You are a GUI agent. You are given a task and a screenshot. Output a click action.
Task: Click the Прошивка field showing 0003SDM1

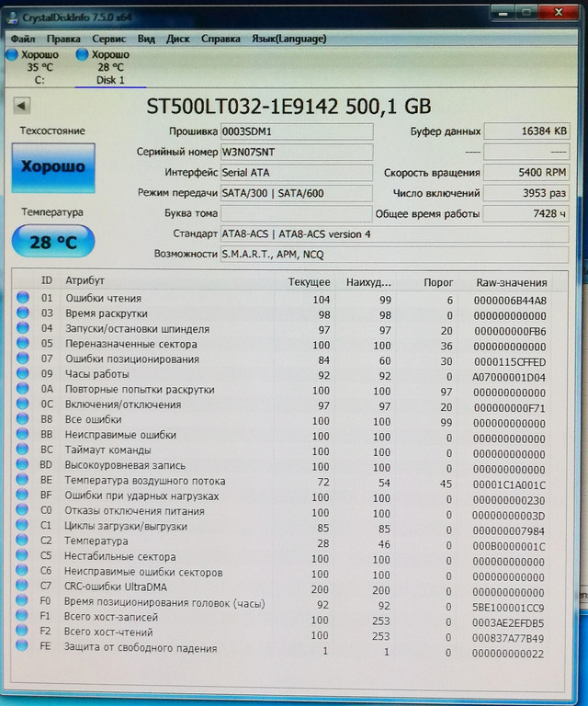[296, 131]
